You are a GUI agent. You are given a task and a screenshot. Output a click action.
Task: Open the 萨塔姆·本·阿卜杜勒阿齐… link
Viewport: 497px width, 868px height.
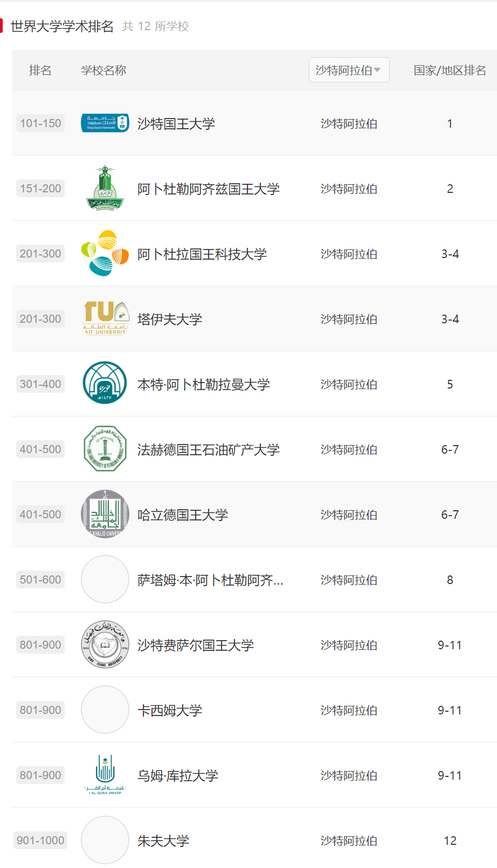pos(211,580)
